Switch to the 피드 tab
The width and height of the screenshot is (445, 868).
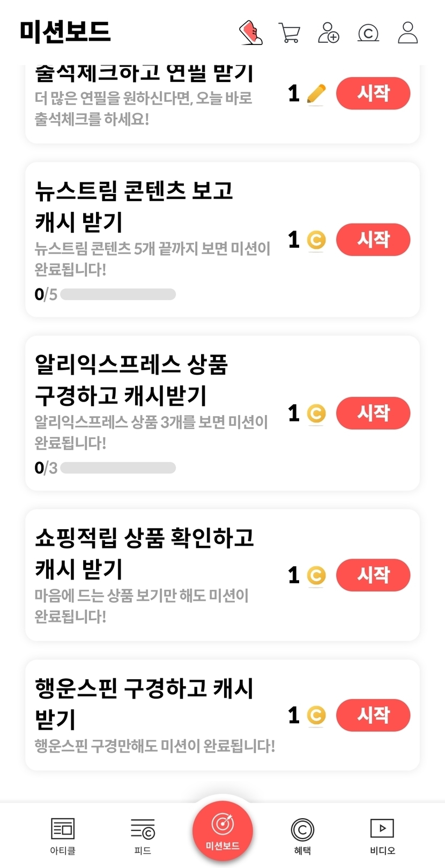coord(143,835)
